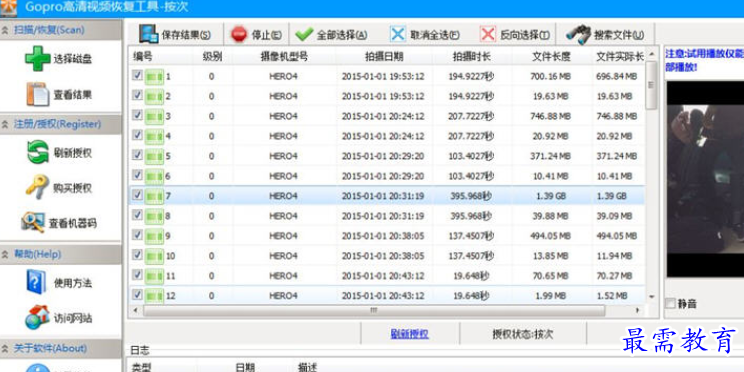
Task: Uncheck the checkbox for file row 2
Action: [137, 95]
